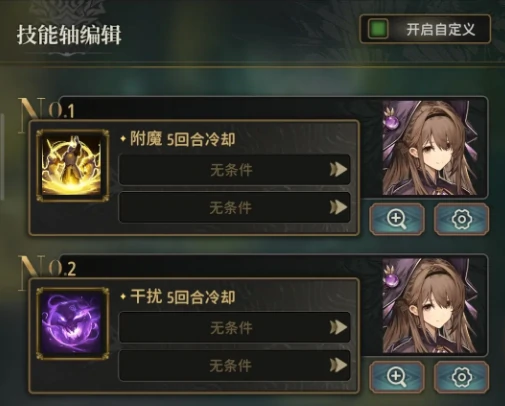The height and width of the screenshot is (406, 505).
Task: Expand first 无条件 condition under 干扰
Action: coord(234,327)
